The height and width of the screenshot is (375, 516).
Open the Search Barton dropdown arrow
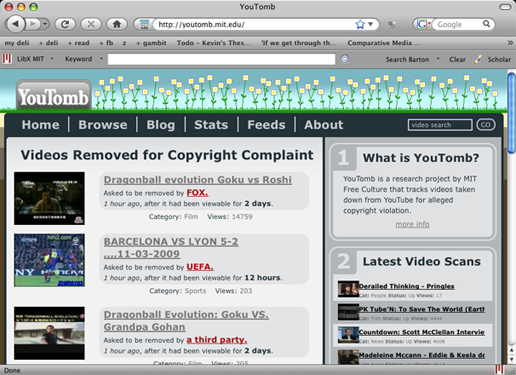click(x=438, y=59)
